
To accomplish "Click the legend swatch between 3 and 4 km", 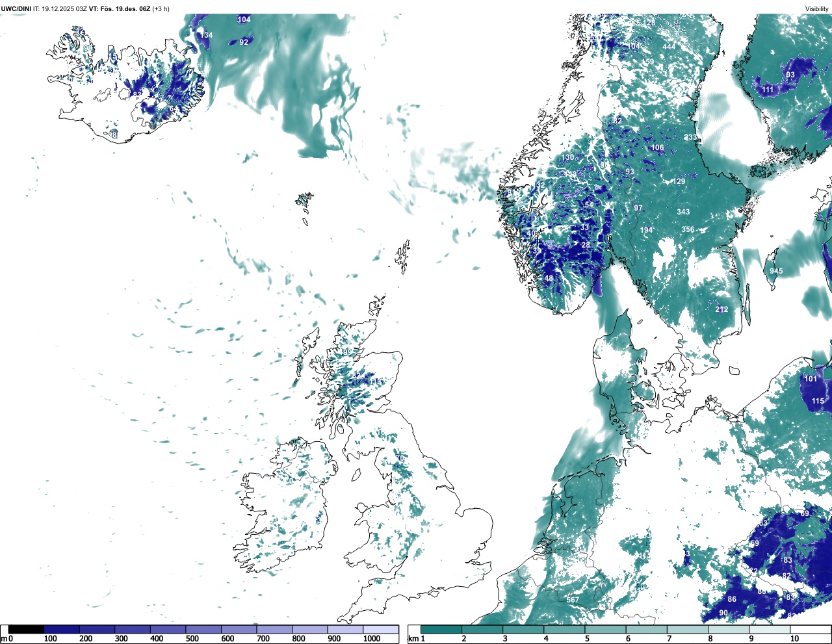I will (x=523, y=630).
